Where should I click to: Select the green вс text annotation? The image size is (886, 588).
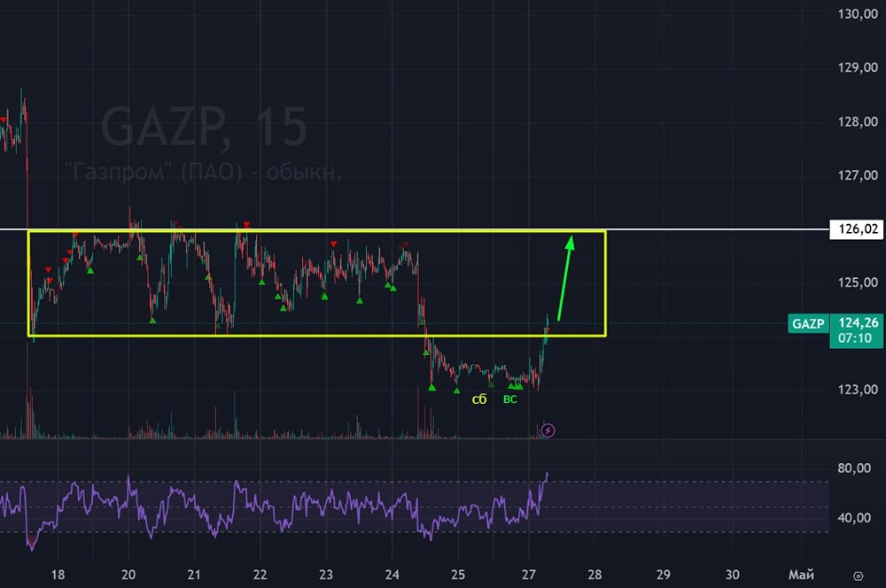pyautogui.click(x=510, y=399)
